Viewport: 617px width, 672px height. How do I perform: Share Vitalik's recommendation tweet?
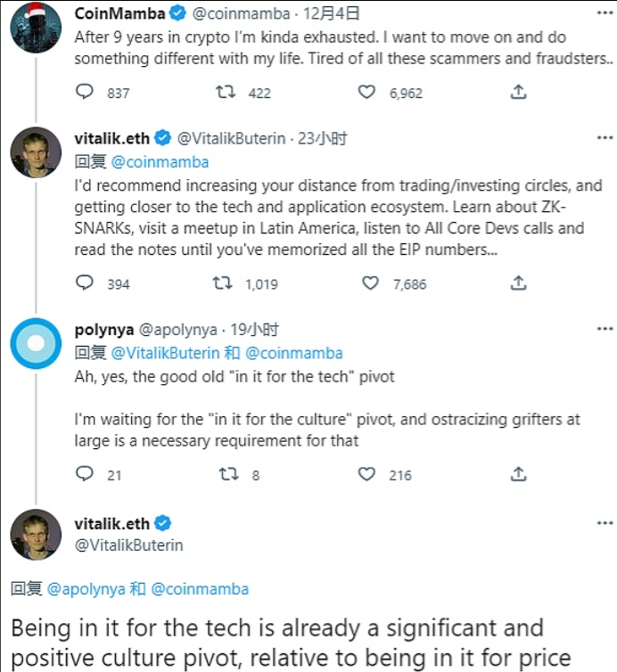pos(518,283)
